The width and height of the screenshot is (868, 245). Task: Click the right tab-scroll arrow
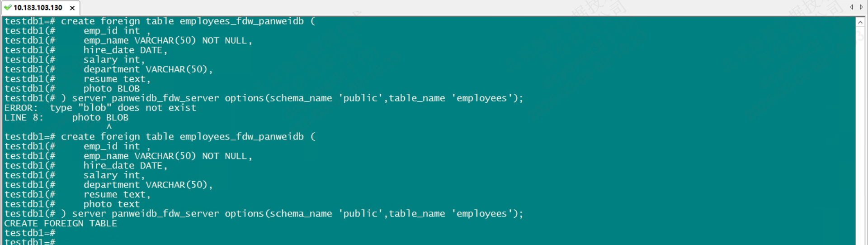pos(861,7)
